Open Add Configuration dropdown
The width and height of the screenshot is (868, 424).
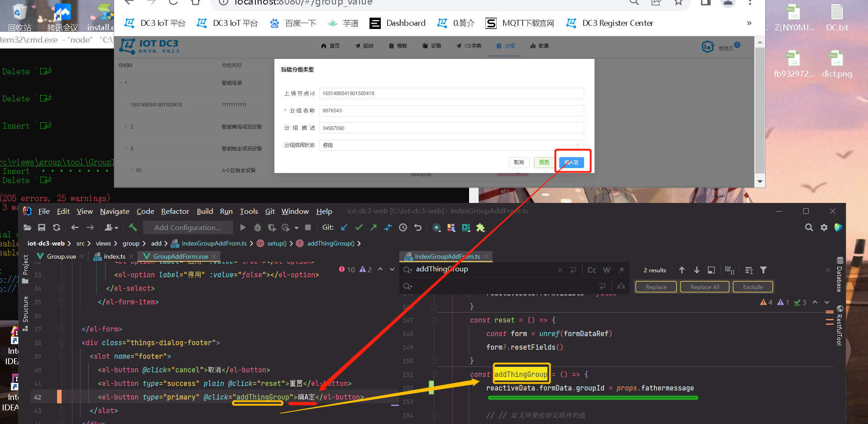(187, 227)
